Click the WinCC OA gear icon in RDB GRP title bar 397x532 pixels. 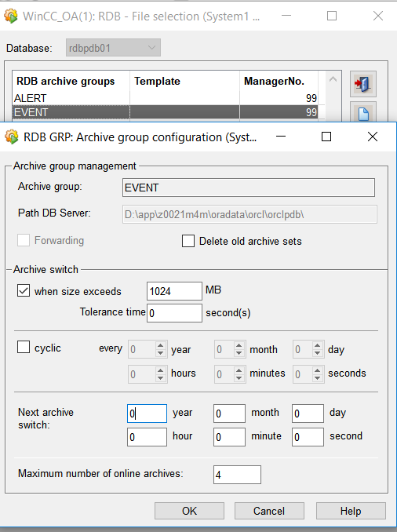(x=12, y=137)
